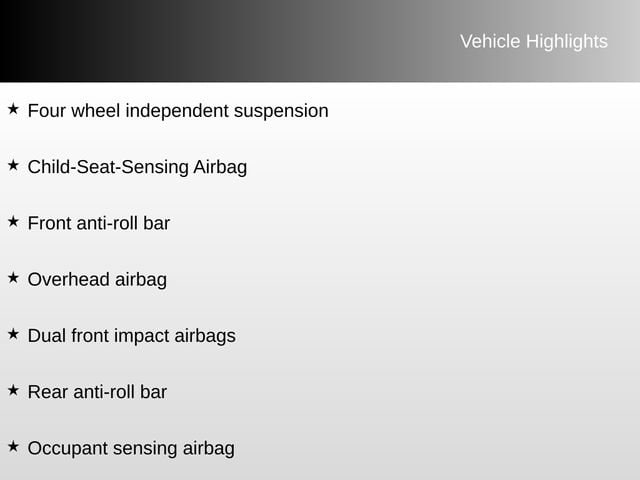Click the word 'suspension' in the first bullet
Viewport: 640px width, 480px height.
click(x=281, y=111)
